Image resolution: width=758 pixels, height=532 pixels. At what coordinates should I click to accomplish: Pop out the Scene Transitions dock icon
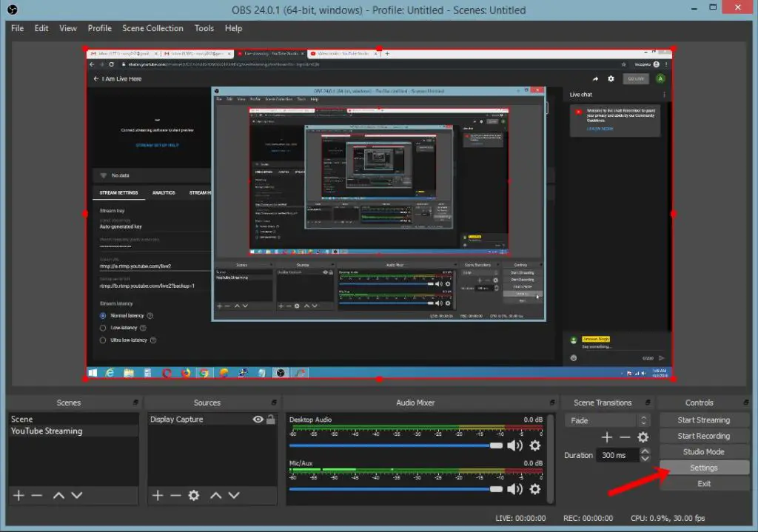coord(648,402)
